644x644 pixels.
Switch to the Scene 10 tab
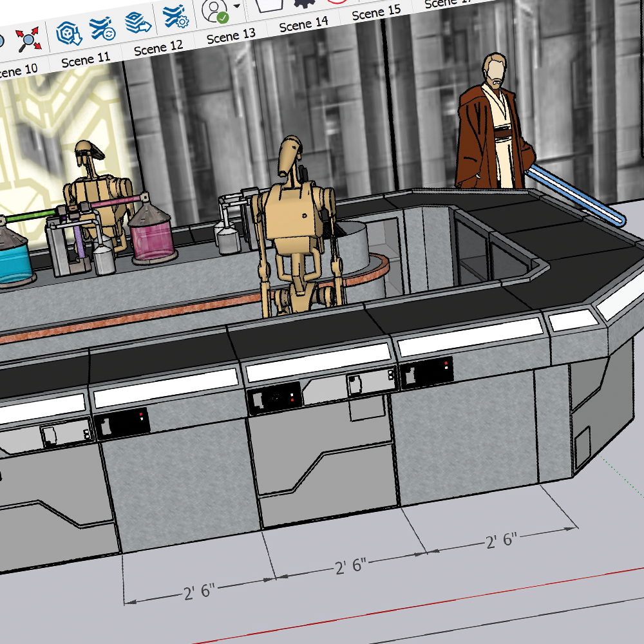(x=17, y=70)
